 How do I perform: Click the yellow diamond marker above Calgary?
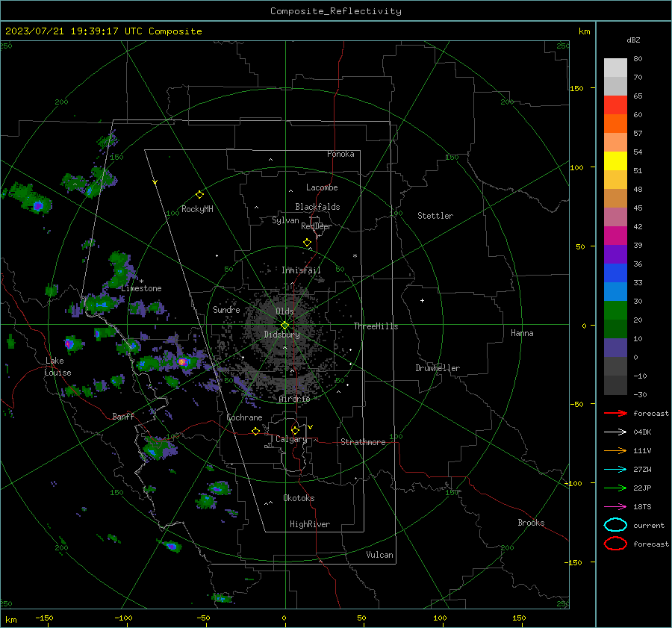tap(295, 430)
